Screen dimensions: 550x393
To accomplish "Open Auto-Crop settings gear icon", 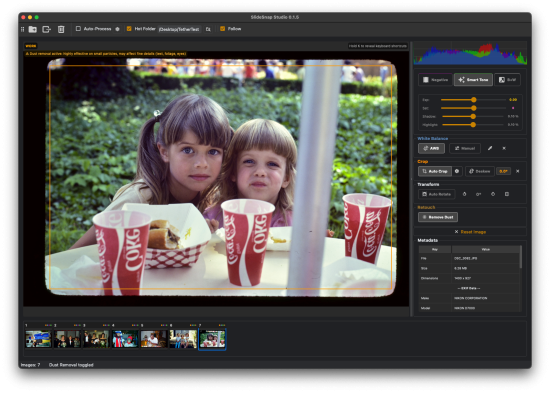I will (457, 171).
